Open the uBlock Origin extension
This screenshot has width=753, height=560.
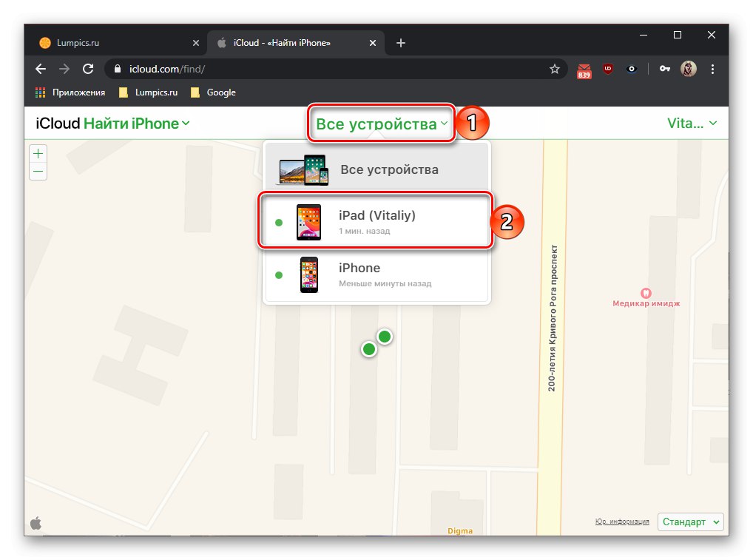tap(608, 69)
